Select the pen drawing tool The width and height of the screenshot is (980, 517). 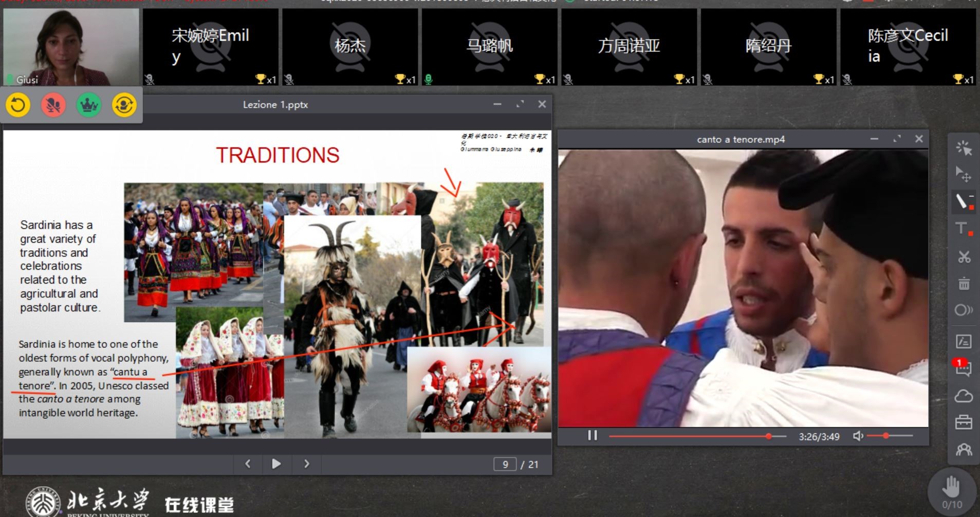pyautogui.click(x=963, y=201)
